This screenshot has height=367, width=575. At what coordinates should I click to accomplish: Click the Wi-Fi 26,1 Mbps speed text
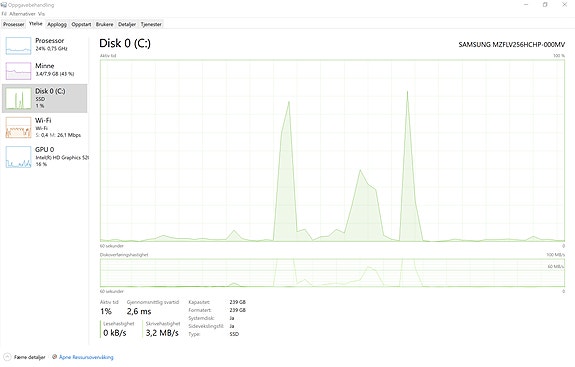[58, 135]
